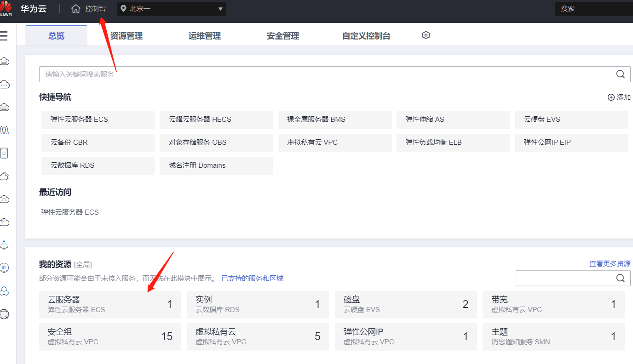
Task: Click the 最近访问 heading
Action: coord(55,192)
